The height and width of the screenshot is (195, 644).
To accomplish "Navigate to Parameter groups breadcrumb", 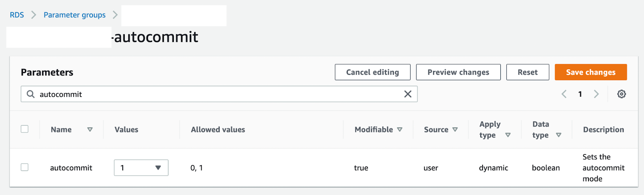I will (x=74, y=15).
